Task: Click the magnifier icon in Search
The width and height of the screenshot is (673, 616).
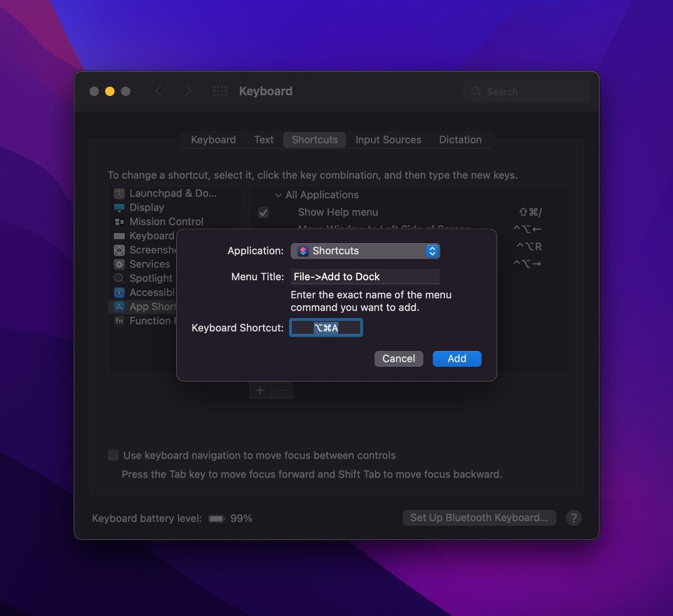Action: [476, 92]
